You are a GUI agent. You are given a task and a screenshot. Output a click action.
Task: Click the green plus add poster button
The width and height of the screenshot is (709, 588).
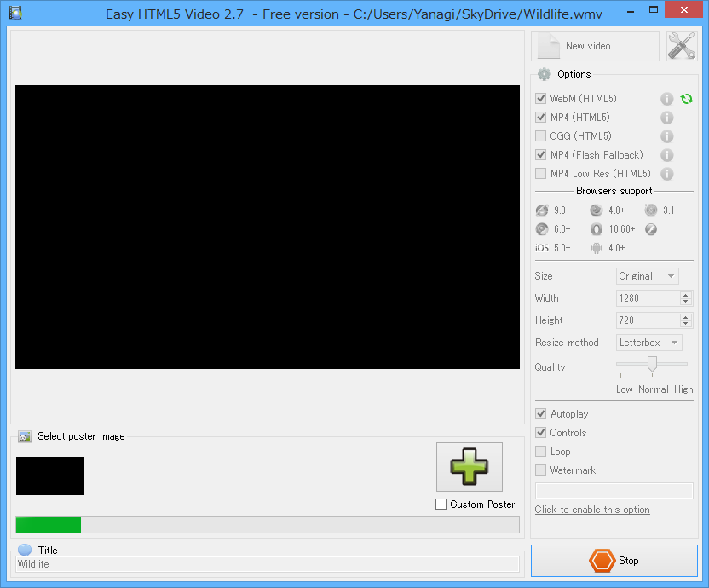[470, 467]
